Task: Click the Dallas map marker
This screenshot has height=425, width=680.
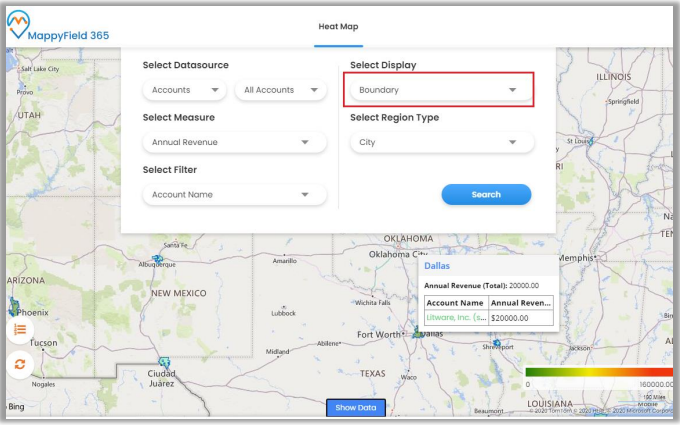Action: coord(417,332)
